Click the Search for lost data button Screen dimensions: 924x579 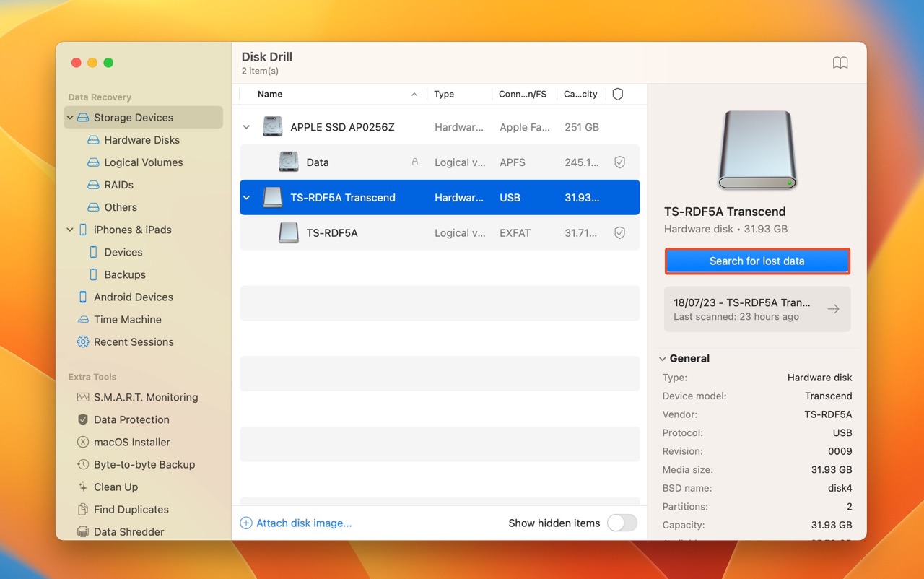tap(757, 261)
